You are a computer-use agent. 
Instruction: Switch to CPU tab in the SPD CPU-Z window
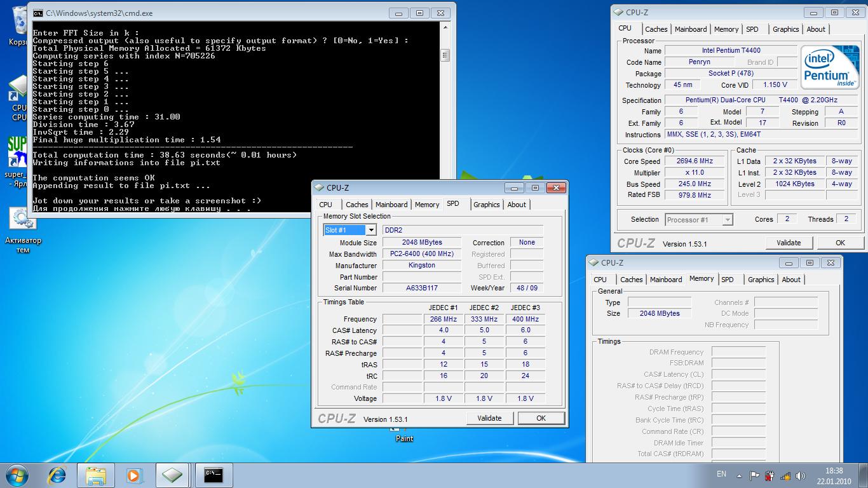(x=326, y=205)
